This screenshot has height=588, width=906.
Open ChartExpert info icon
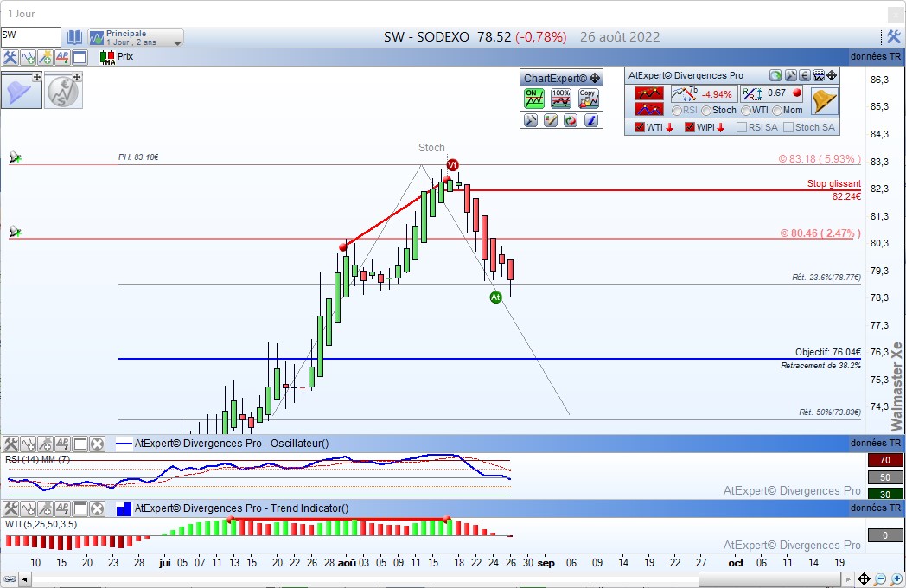[590, 120]
